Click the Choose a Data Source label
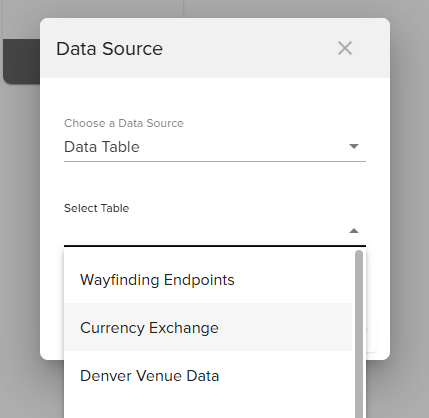This screenshot has width=429, height=418. coord(124,123)
